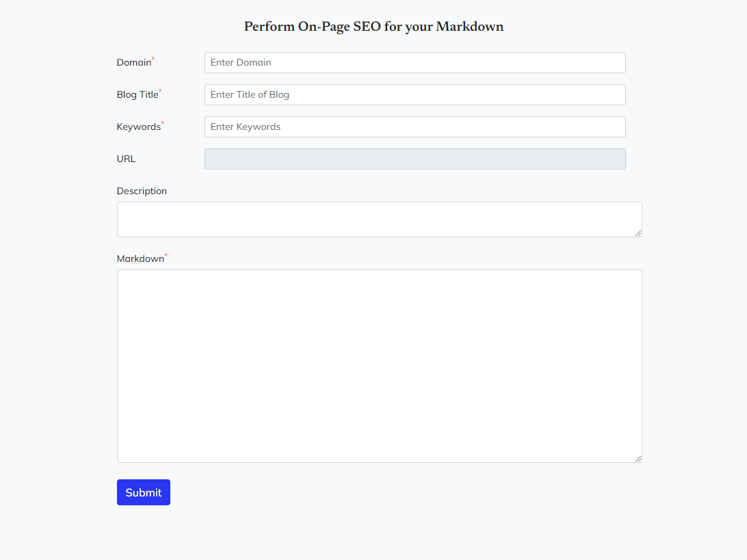Click the Markdown box resize handle
This screenshot has width=747, height=560.
(x=638, y=459)
